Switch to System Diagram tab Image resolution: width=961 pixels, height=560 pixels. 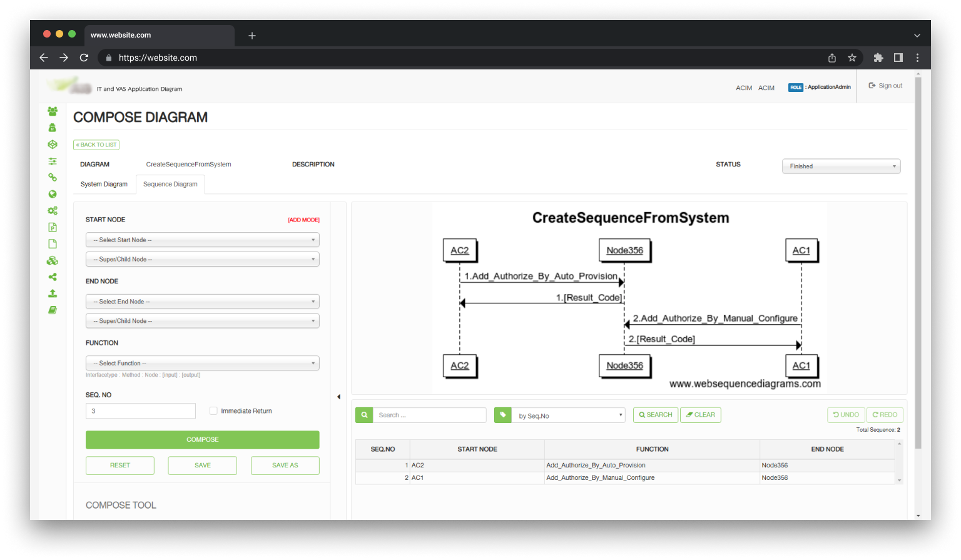[104, 184]
